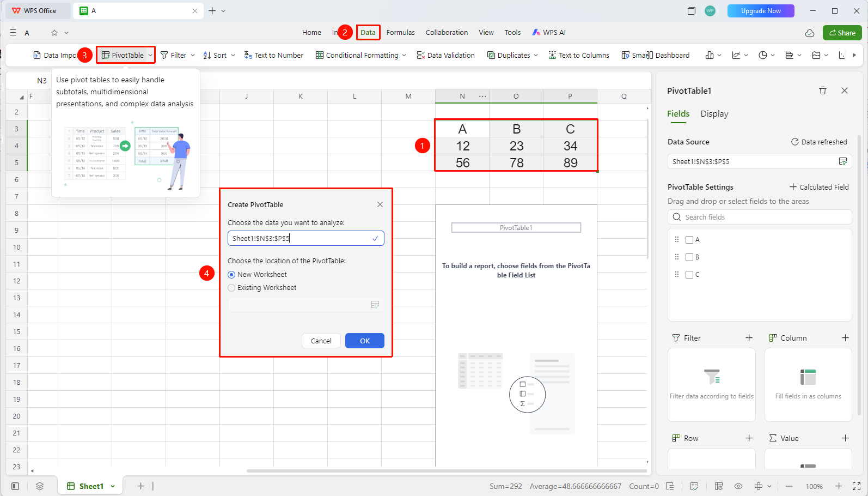The height and width of the screenshot is (496, 868).
Task: Switch to the Display tab in PivotTable panel
Action: (714, 114)
